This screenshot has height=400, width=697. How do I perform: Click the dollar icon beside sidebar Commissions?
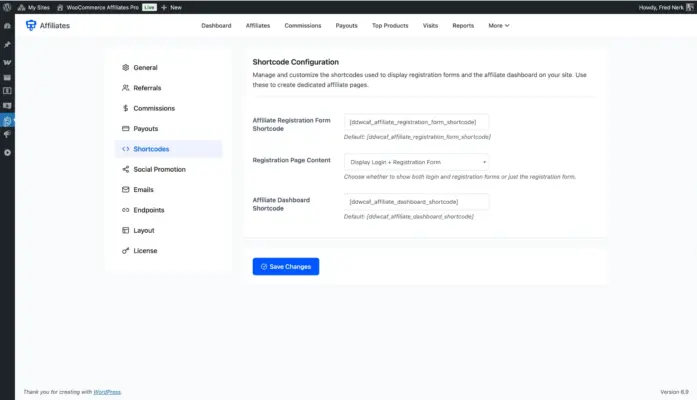tap(125, 108)
